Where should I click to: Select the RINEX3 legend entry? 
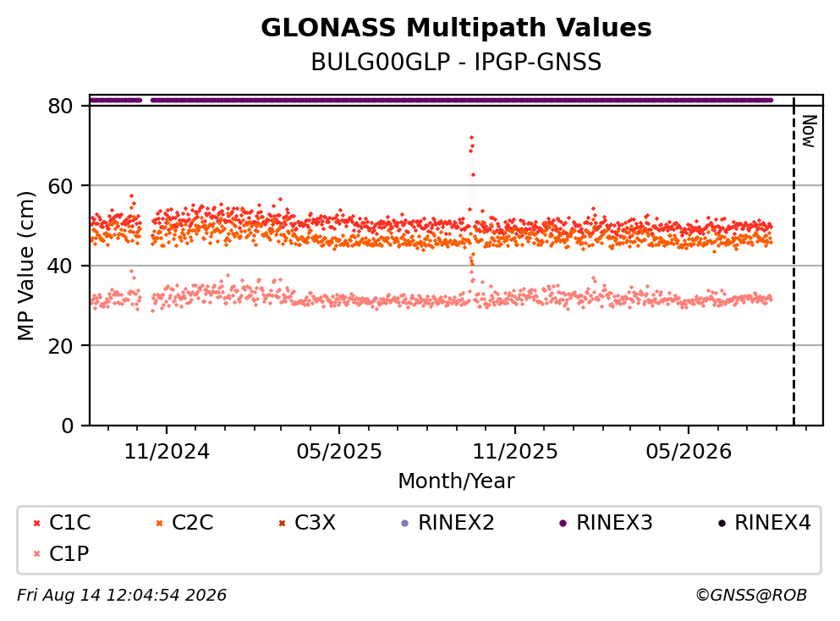pos(606,522)
